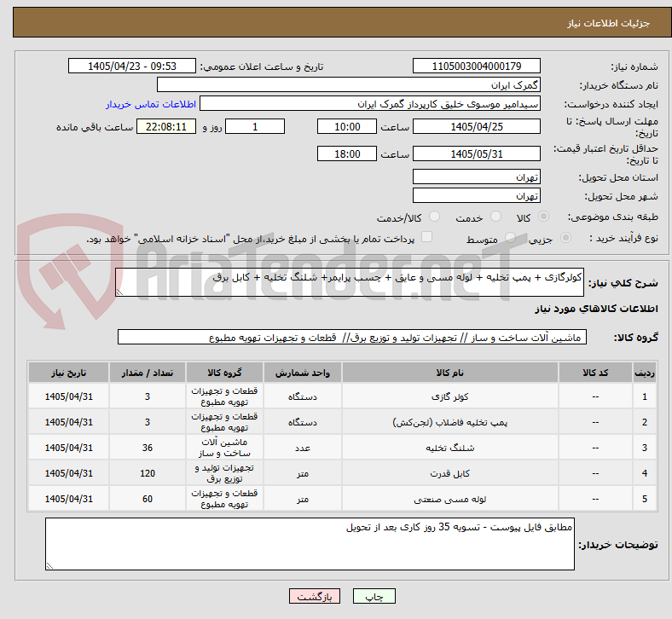Click the گروه کالا field
672x619 pixels.
click(352, 337)
